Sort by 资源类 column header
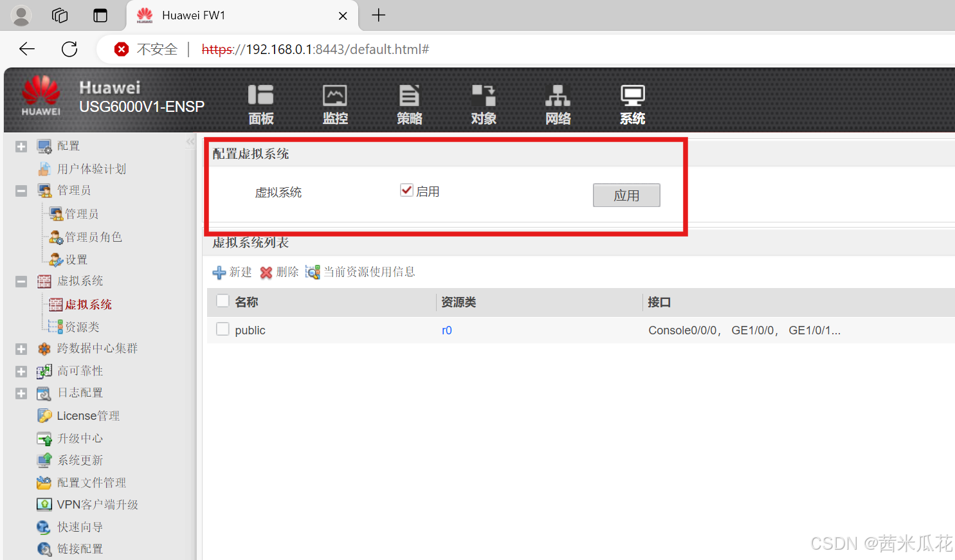Image resolution: width=955 pixels, height=560 pixels. [459, 302]
